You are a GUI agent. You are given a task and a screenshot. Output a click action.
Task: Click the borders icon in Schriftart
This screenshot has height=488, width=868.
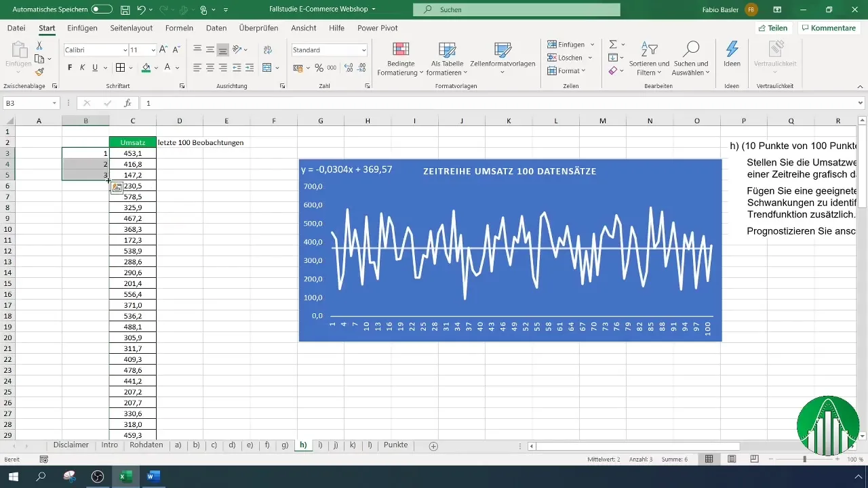click(x=120, y=68)
